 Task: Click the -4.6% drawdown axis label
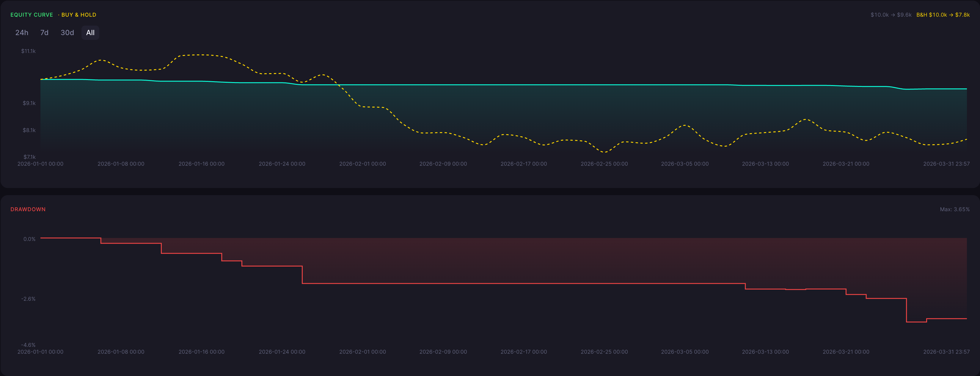[x=29, y=345]
